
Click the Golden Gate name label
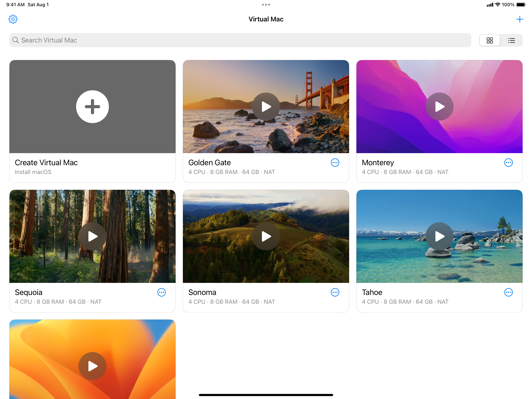click(210, 163)
